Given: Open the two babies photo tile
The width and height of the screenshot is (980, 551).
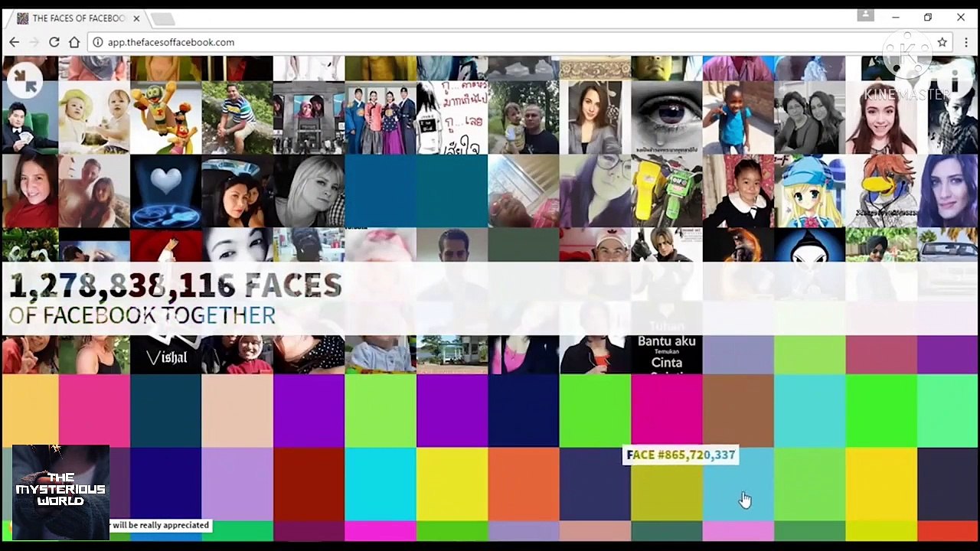Looking at the screenshot, I should (x=94, y=118).
